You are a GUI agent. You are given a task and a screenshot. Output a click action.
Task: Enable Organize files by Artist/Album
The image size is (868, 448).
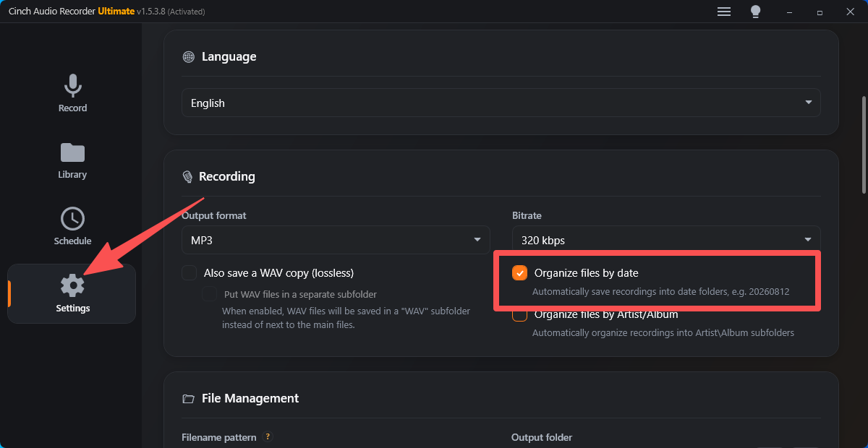(x=519, y=314)
